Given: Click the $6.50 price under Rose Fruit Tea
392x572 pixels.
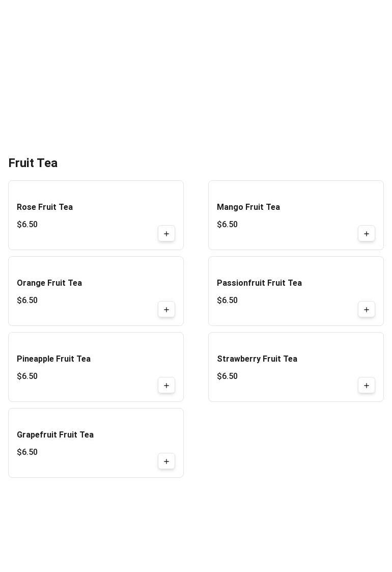Looking at the screenshot, I should (27, 225).
